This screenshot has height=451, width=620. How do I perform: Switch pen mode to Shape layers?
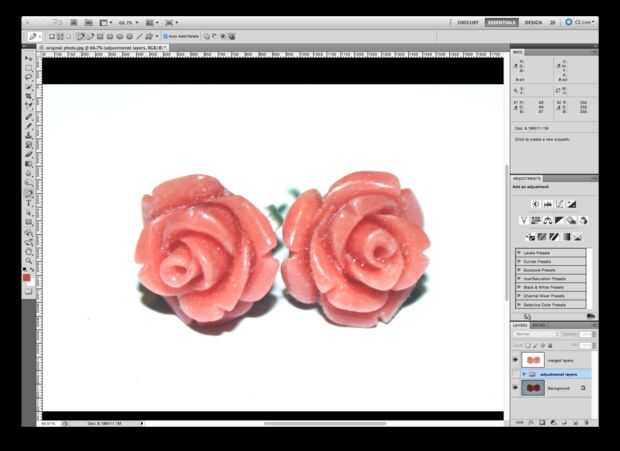pos(51,36)
